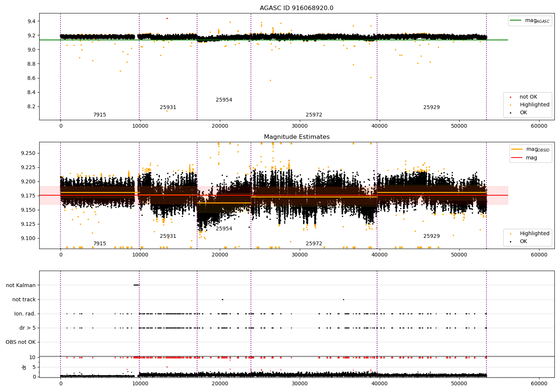
Task: Click the 9.0 y-axis tick label
Action: (31, 50)
